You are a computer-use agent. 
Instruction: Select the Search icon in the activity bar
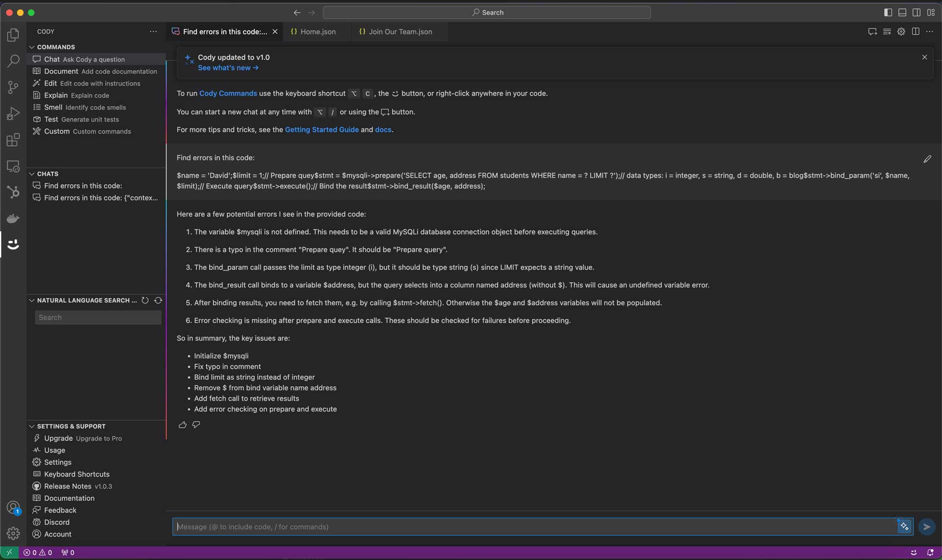click(13, 61)
